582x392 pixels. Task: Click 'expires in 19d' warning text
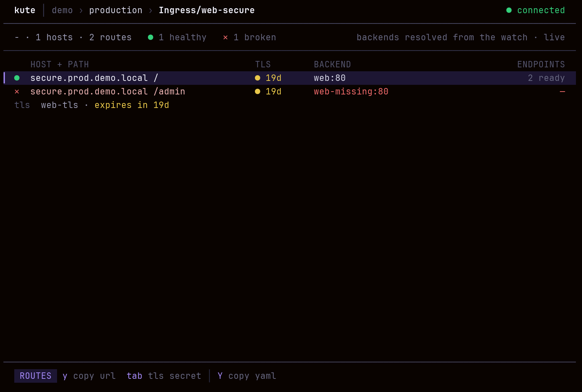[132, 105]
